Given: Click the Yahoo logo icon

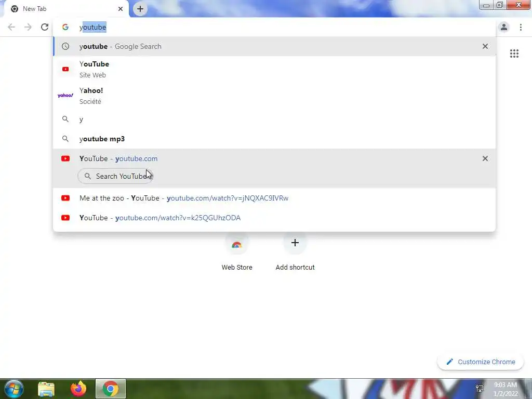Looking at the screenshot, I should [65, 96].
